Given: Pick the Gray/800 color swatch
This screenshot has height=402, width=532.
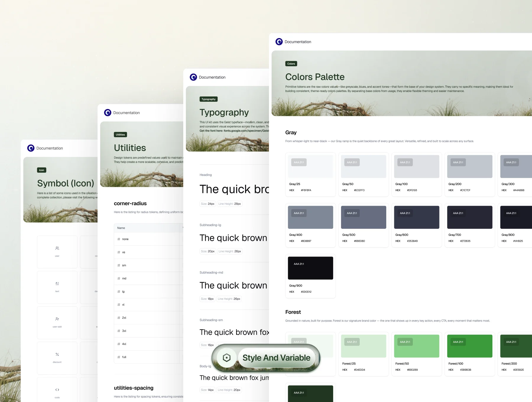Looking at the screenshot, I should click(x=516, y=217).
